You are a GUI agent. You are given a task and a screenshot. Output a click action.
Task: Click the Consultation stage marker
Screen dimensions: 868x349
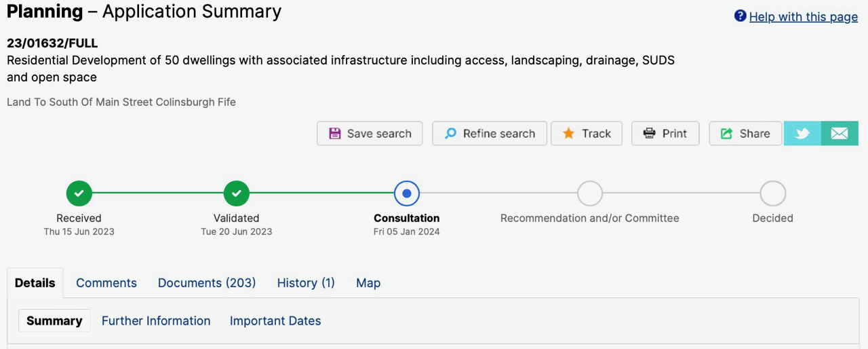pyautogui.click(x=407, y=194)
